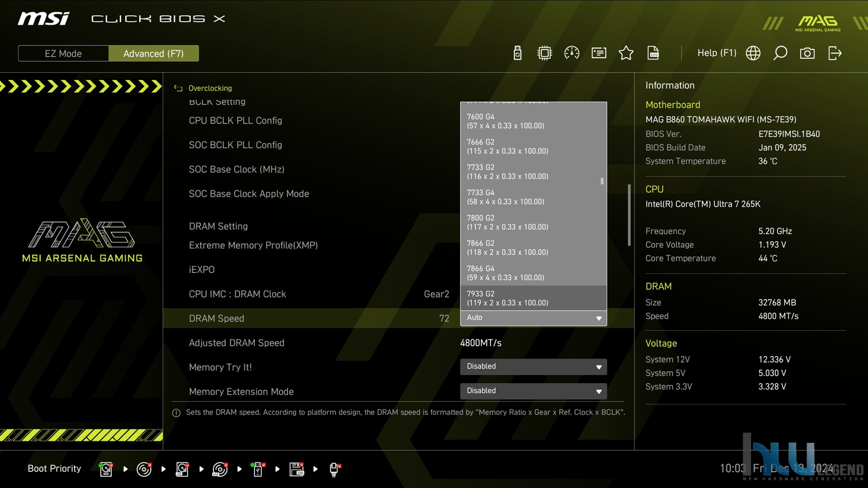This screenshot has width=868, height=488.
Task: Select the hard disk boot device icon
Action: pos(106,469)
